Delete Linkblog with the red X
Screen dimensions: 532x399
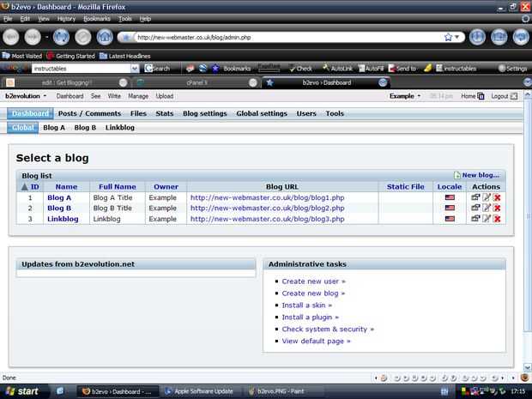point(497,219)
